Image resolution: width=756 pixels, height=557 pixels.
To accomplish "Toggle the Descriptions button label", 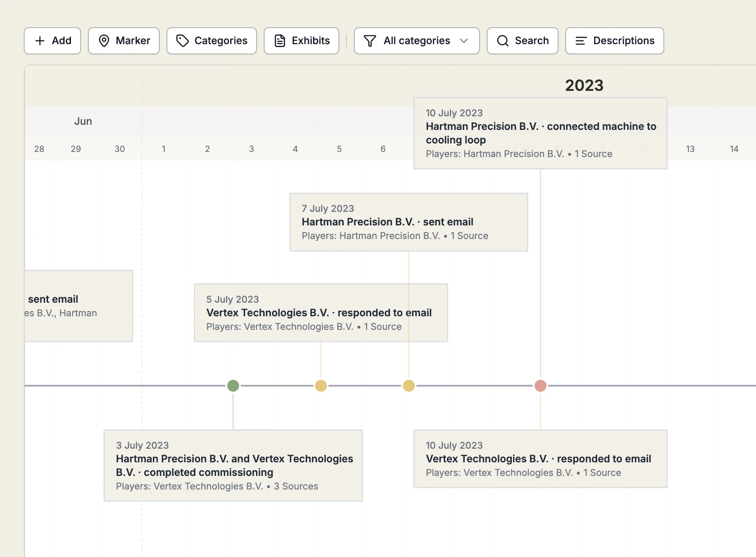I will click(624, 41).
